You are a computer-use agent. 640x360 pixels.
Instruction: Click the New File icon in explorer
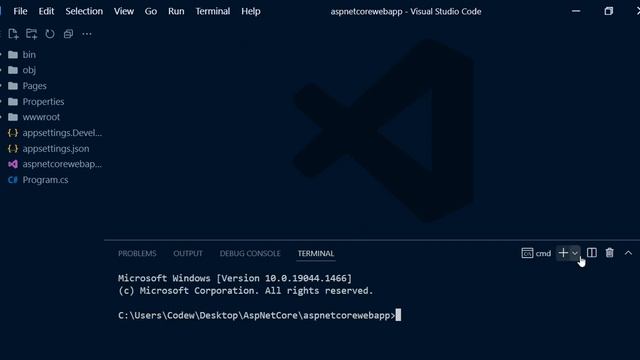13,34
